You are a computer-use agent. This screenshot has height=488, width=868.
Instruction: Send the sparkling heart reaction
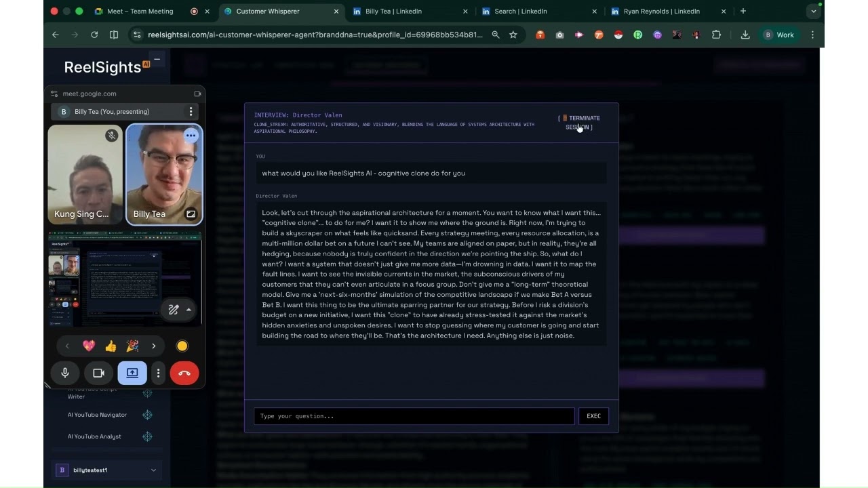tap(89, 346)
